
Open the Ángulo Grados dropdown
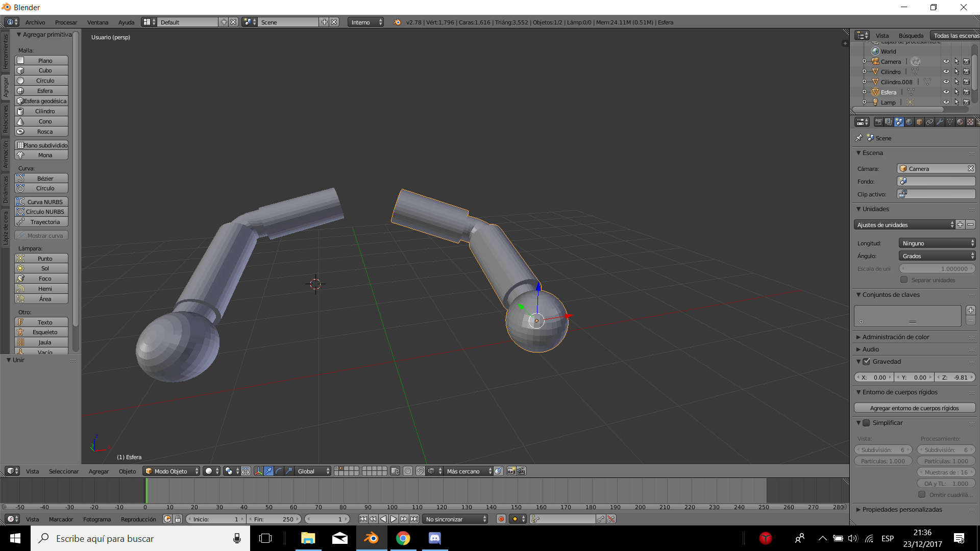coord(937,256)
